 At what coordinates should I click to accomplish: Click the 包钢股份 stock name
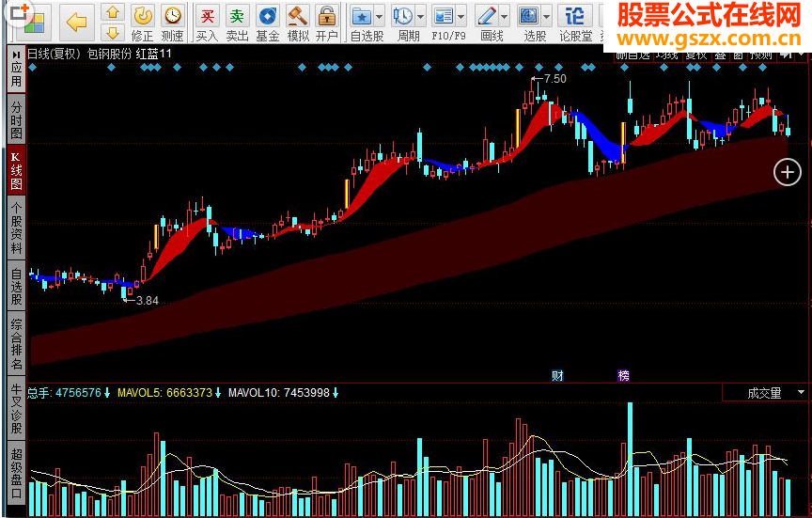click(x=109, y=54)
